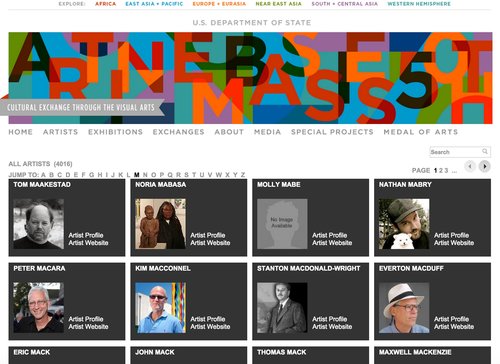This screenshot has height=364, width=500.
Task: Open the Exchanges menu
Action: (x=178, y=132)
